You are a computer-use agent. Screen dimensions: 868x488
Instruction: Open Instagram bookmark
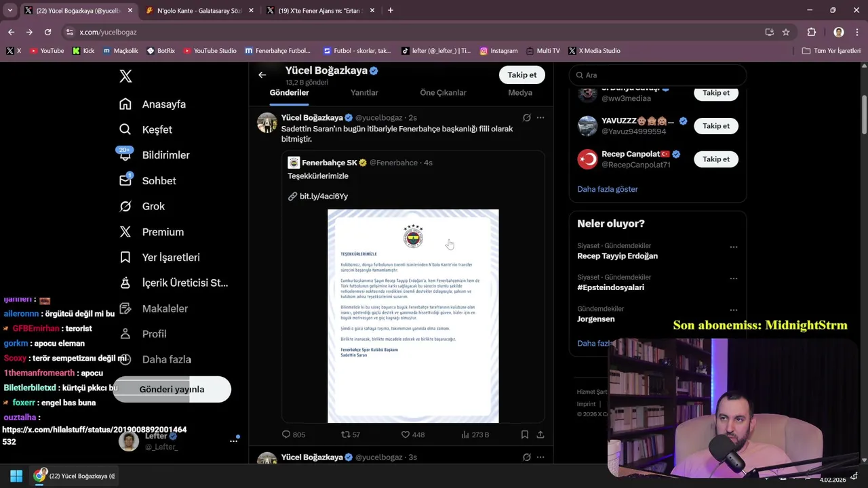(x=498, y=51)
